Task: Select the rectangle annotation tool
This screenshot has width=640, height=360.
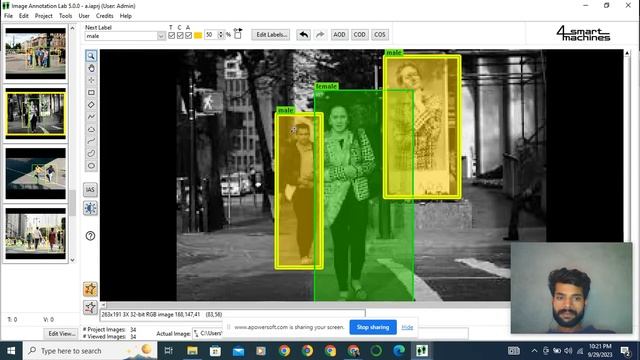Action: 91,93
